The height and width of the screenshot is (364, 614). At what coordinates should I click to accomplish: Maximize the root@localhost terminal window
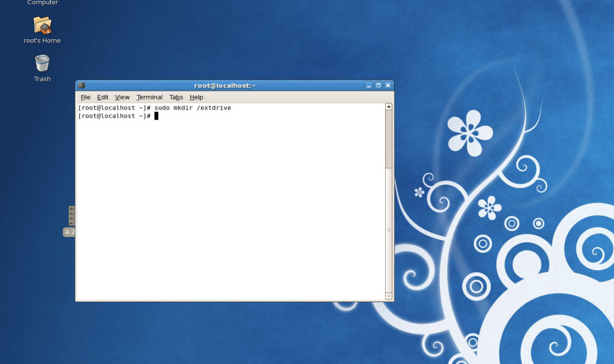[x=378, y=85]
